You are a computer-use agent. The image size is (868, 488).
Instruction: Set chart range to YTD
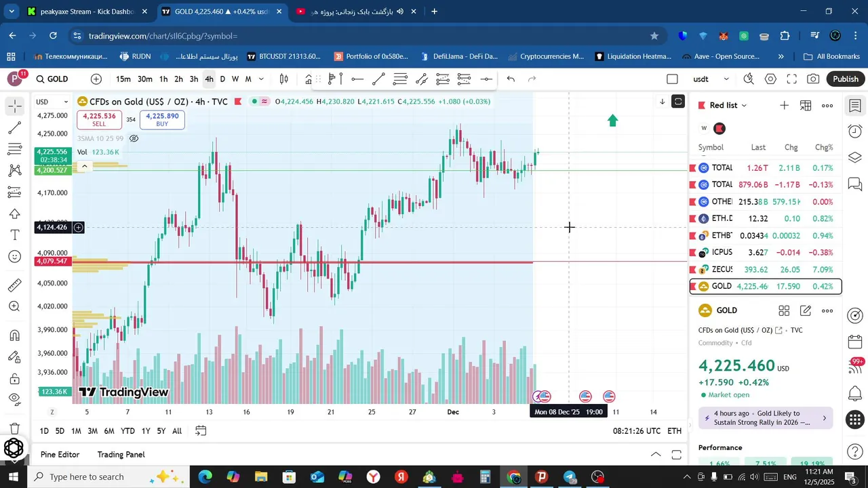point(127,431)
